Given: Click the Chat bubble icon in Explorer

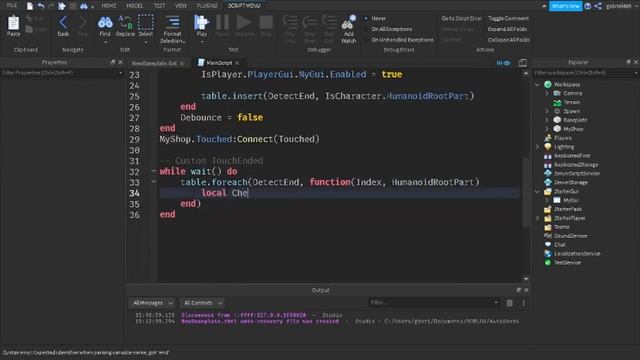Looking at the screenshot, I should [548, 245].
